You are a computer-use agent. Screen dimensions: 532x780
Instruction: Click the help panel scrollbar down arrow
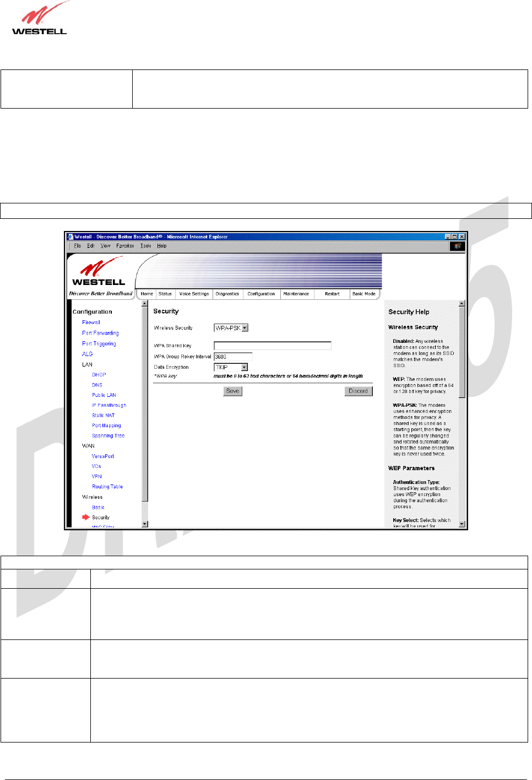pyautogui.click(x=462, y=524)
